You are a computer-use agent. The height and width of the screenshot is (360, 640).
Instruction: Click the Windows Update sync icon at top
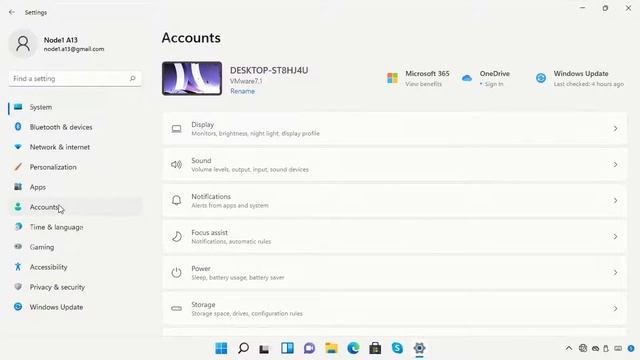(x=541, y=78)
